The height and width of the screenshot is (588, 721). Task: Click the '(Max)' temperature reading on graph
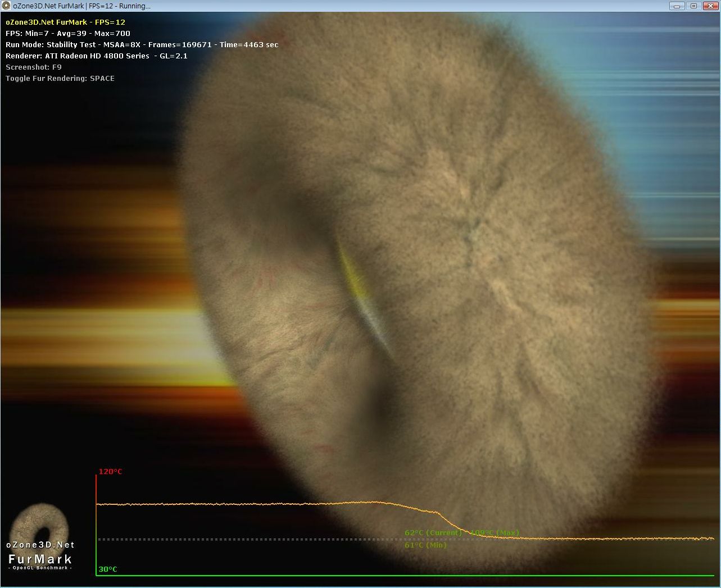coord(495,532)
